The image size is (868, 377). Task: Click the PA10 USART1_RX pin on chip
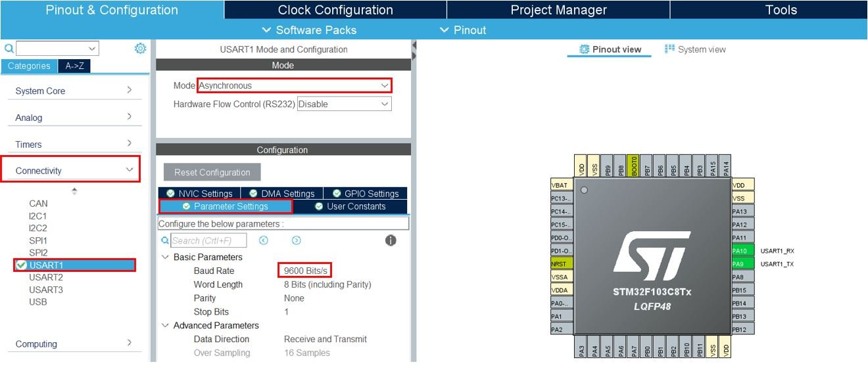coord(742,251)
